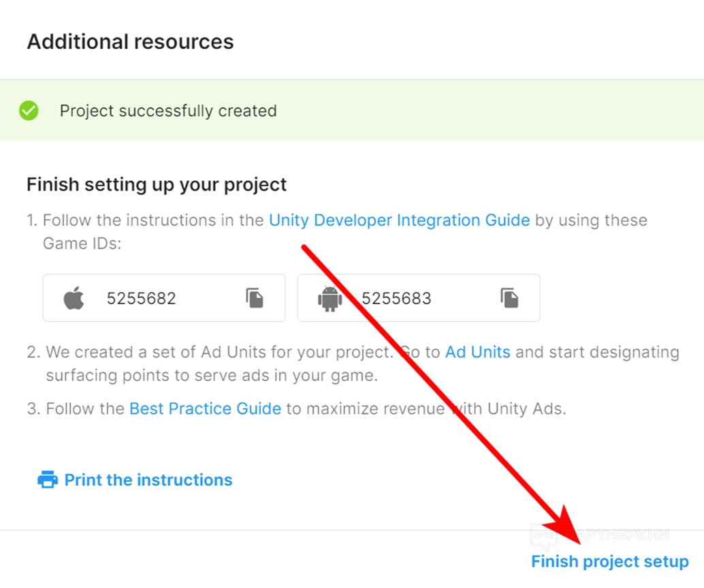Click the 'Game IDs:' instruction text
Screen dimensions: 704x588
coord(82,243)
